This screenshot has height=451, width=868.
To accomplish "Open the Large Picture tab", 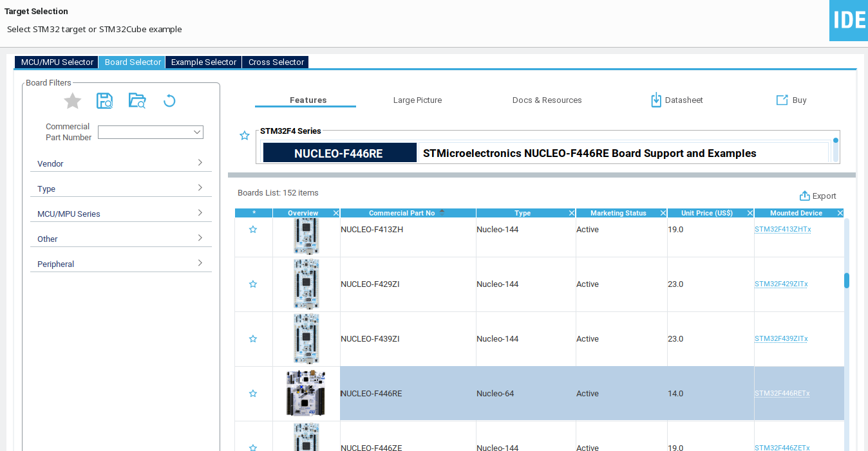I will pos(417,100).
